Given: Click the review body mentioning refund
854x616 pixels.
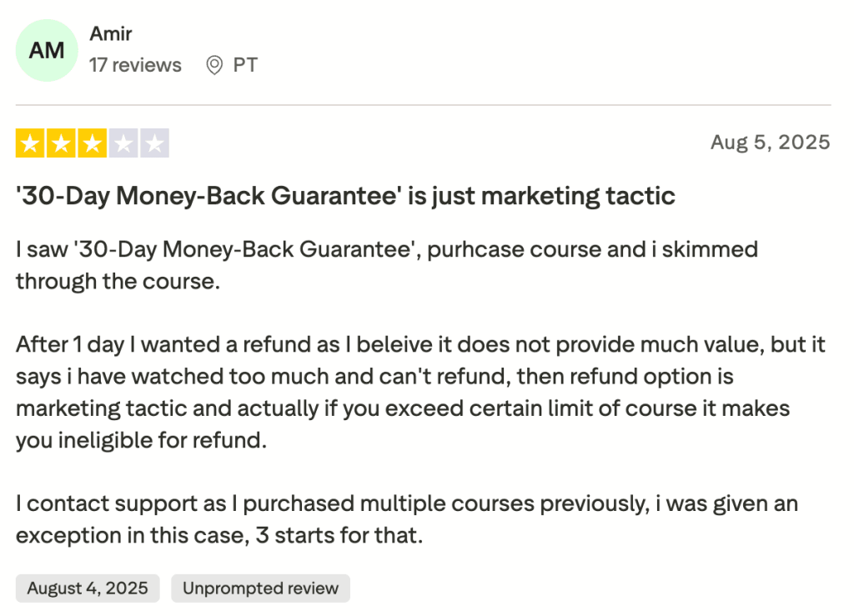Looking at the screenshot, I should click(x=417, y=392).
